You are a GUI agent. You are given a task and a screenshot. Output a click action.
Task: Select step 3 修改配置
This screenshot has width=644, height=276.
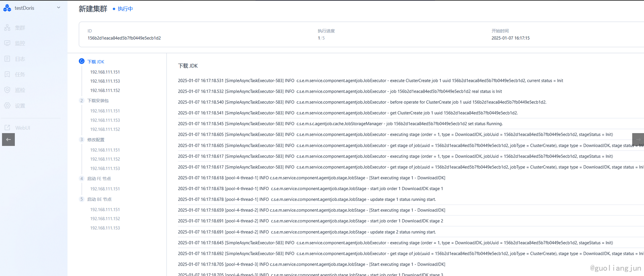click(x=96, y=140)
